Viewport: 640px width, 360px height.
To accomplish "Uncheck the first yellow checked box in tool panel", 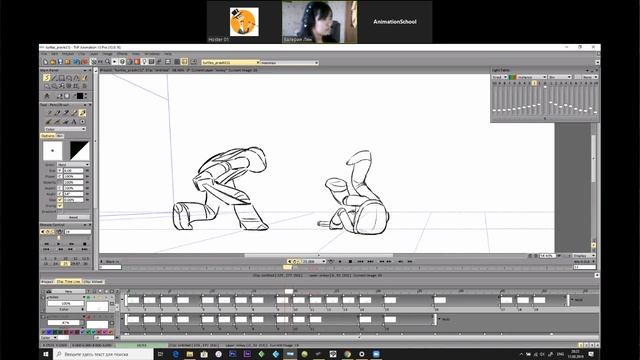I will coord(60,200).
